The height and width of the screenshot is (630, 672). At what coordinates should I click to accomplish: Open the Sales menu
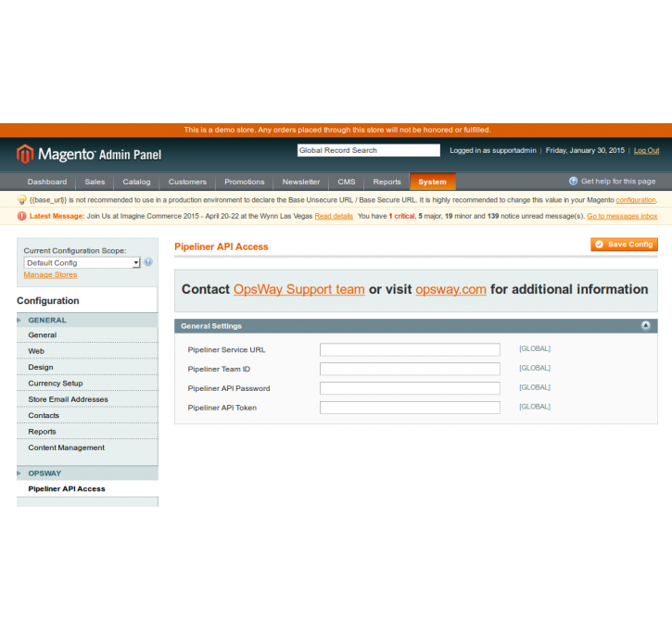pos(95,182)
